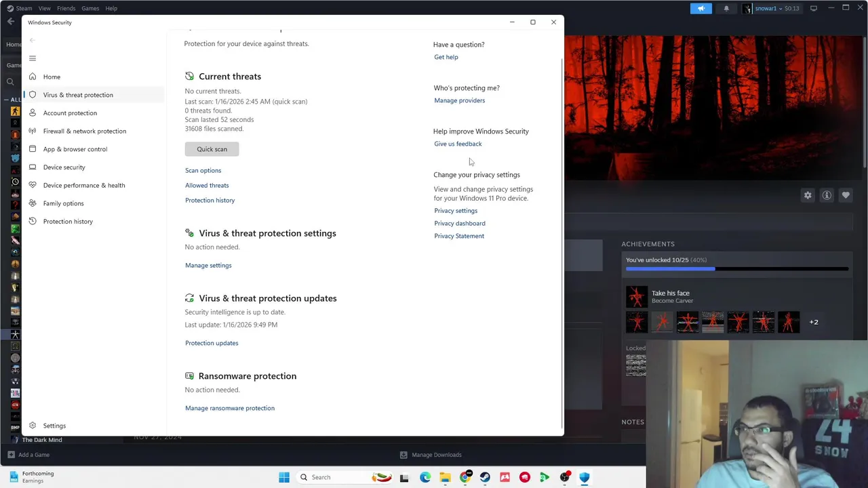
Task: Open the View menu in Steam
Action: pyautogui.click(x=44, y=8)
